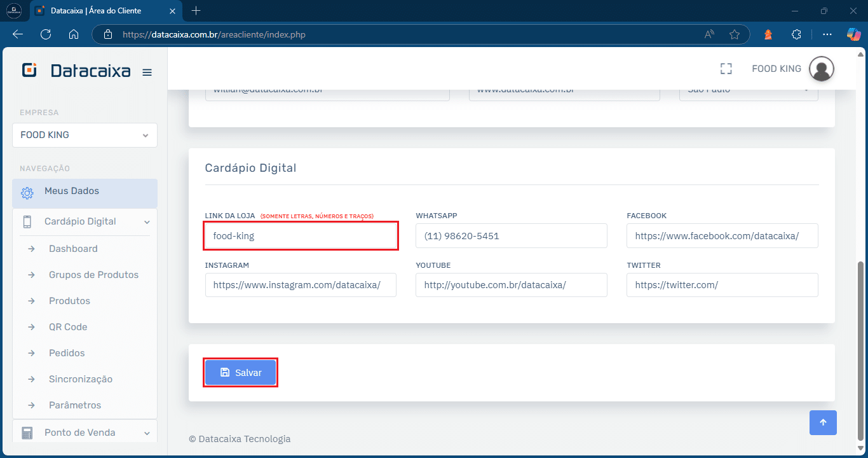
Task: Click the browser refresh icon
Action: tap(46, 34)
